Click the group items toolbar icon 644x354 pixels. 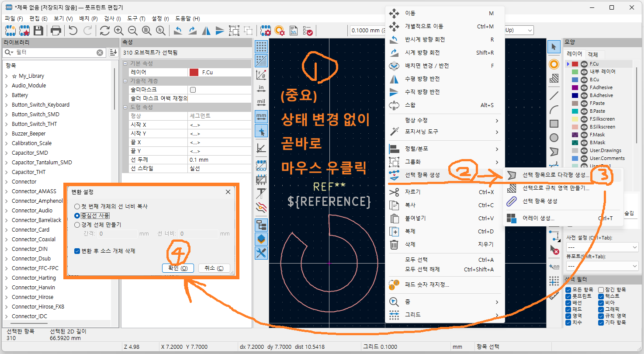coord(234,31)
